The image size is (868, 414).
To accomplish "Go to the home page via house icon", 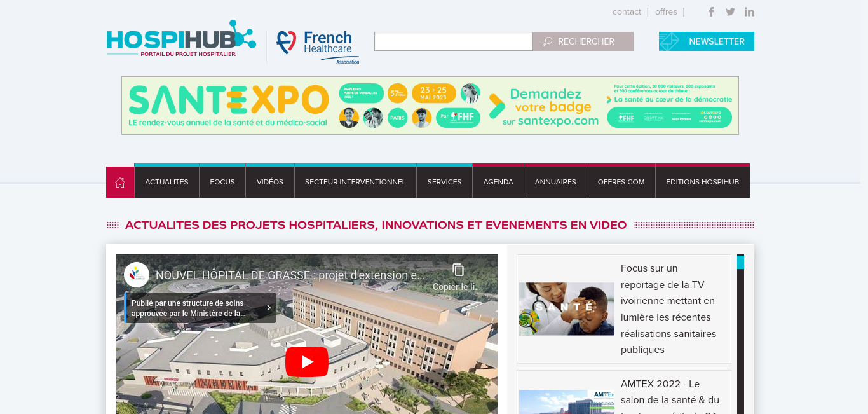I will pyautogui.click(x=120, y=183).
